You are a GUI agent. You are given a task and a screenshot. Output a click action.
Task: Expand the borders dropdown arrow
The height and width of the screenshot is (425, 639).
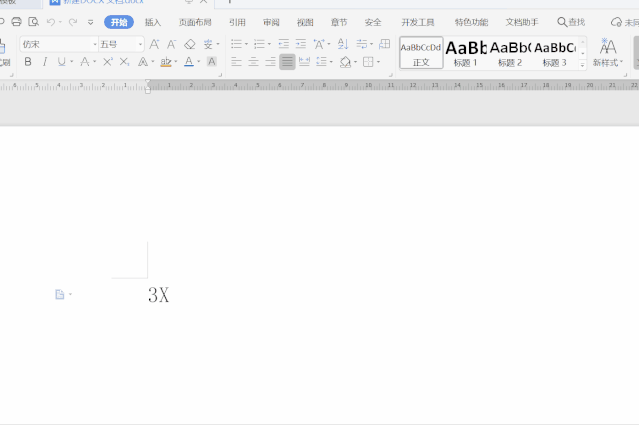(x=378, y=62)
